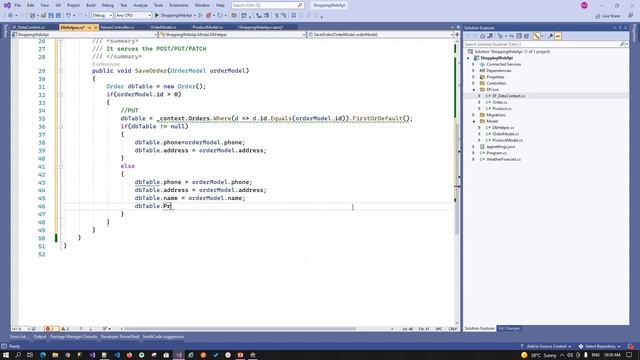This screenshot has width=640, height=360.
Task: Open the Edit menu
Action: pos(31,5)
